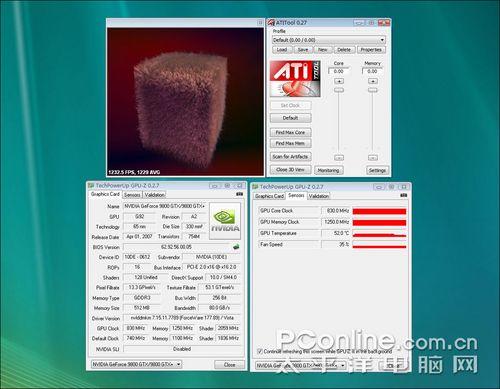This screenshot has height=389, width=500.
Task: Expand the GPU selector in the Sensors window
Action: (300, 366)
